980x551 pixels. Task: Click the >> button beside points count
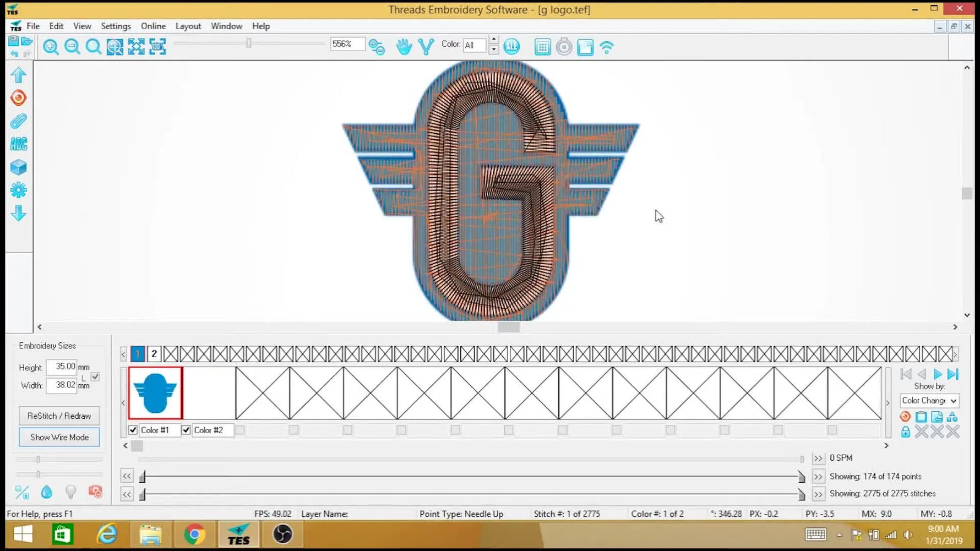(818, 477)
